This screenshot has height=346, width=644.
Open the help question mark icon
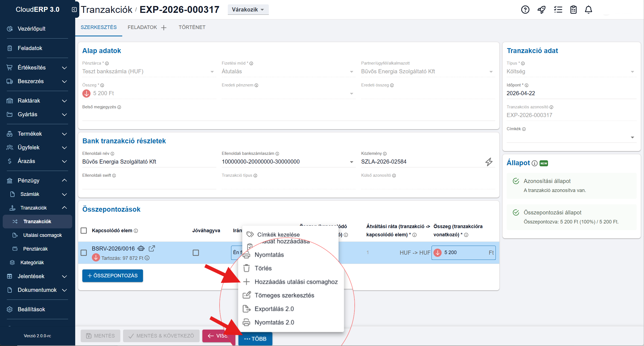[525, 10]
